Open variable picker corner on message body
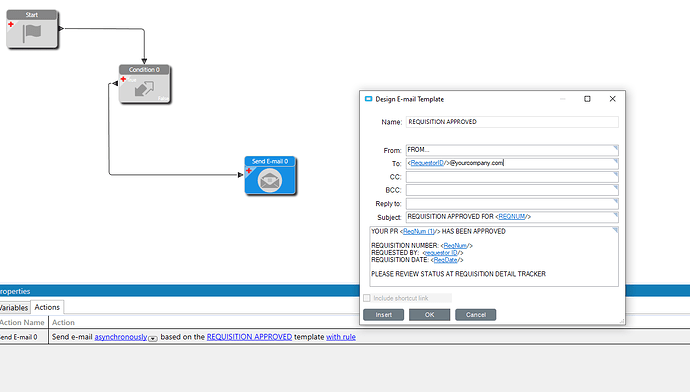The image size is (690, 392). (615, 230)
